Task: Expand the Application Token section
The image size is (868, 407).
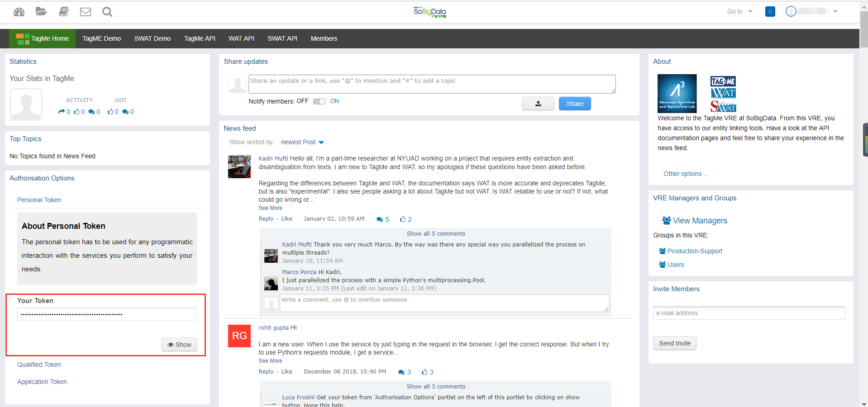Action: pyautogui.click(x=42, y=382)
